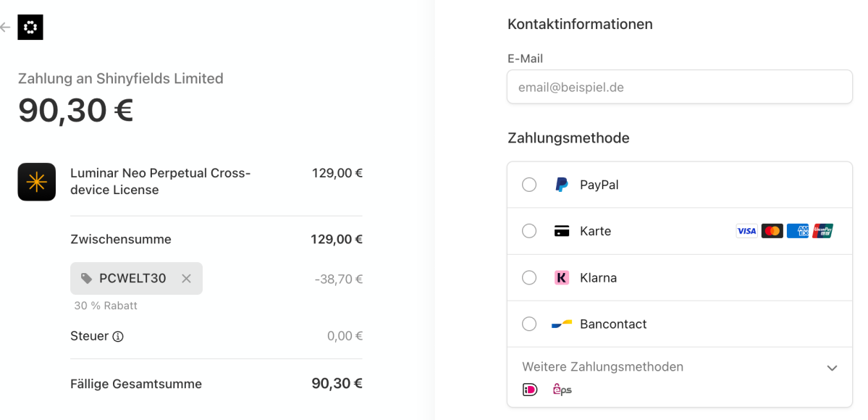Click the Mastercard icon
Screen dimensions: 868x420
(x=772, y=231)
